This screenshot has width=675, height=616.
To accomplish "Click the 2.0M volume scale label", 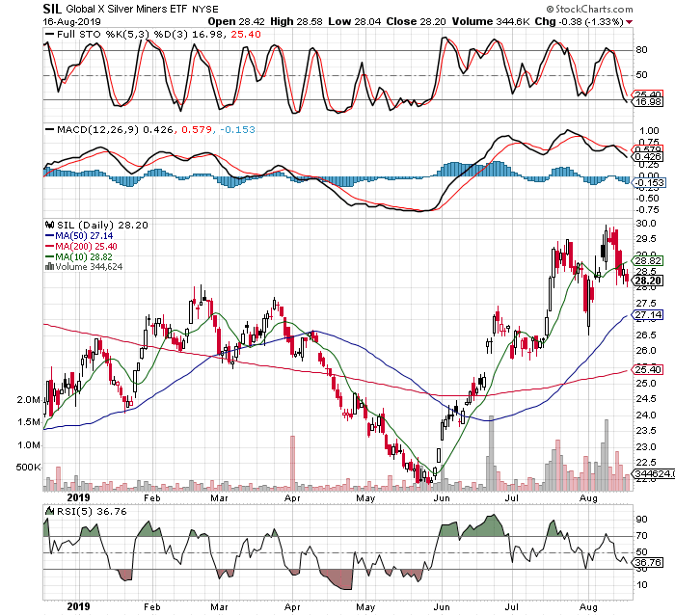I will click(28, 400).
